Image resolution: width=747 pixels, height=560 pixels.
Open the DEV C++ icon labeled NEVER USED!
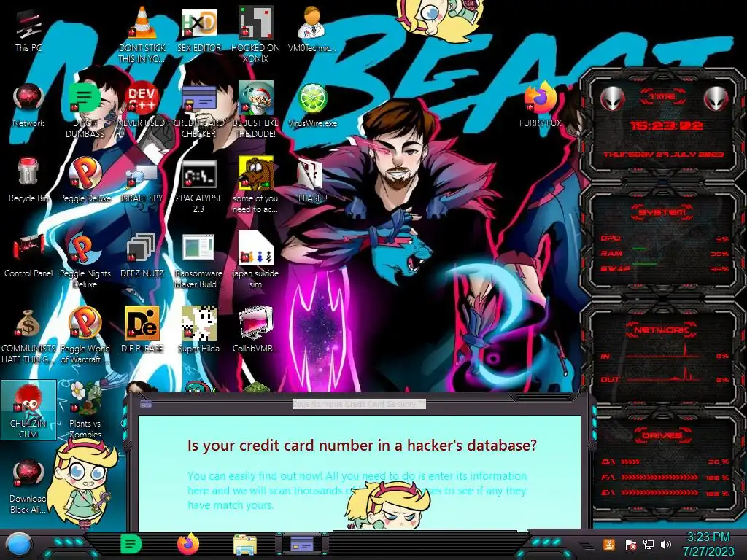coord(142,105)
